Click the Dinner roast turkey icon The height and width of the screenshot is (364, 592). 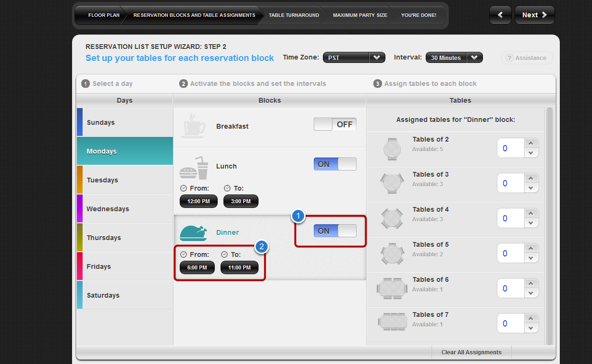pos(193,233)
